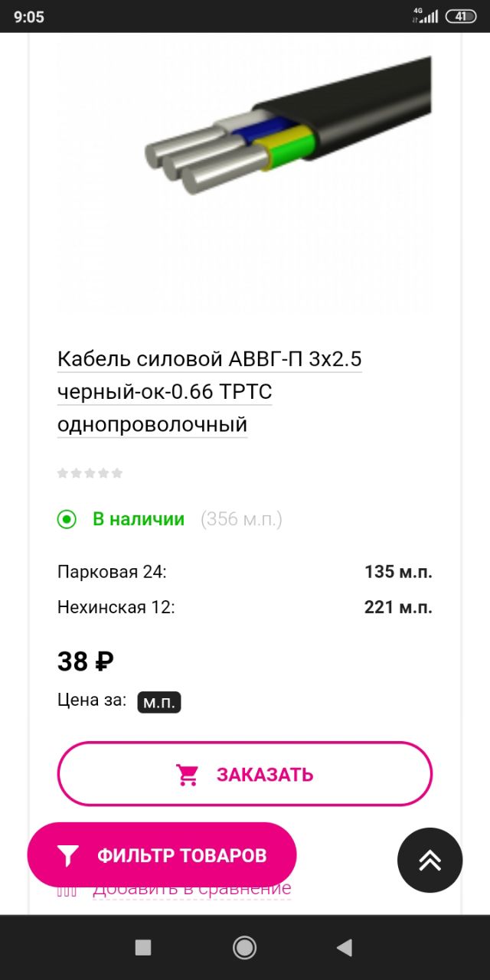Tap the ЗАКАЗАТЬ order button

(245, 774)
